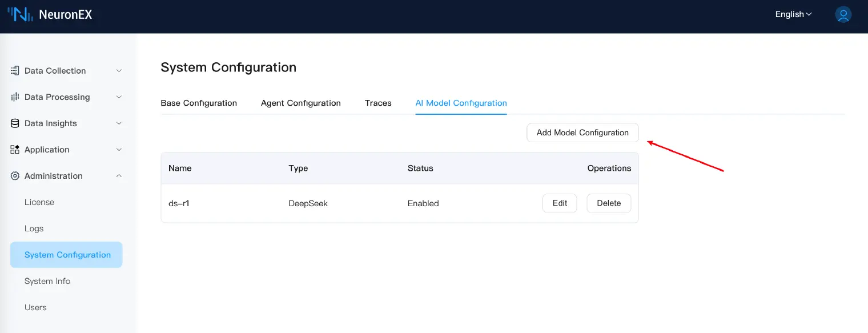Expand the Data Collection chevron
Viewport: 868px width, 333px height.
point(119,71)
